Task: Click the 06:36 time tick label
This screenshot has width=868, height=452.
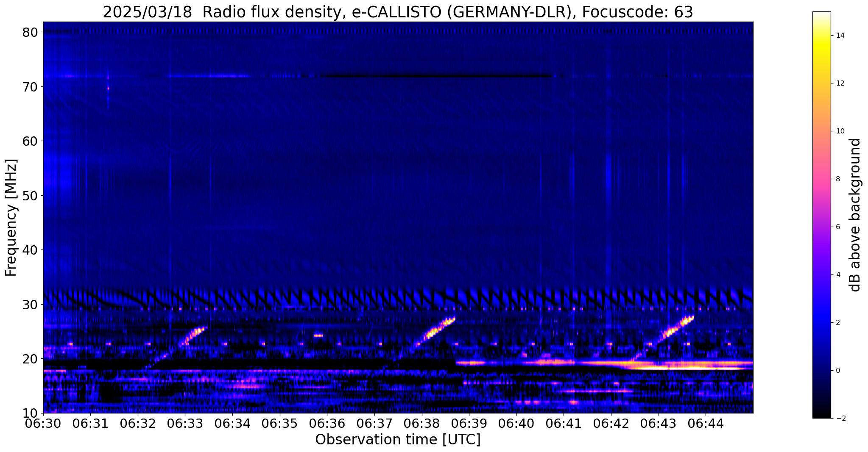Action: click(x=327, y=423)
